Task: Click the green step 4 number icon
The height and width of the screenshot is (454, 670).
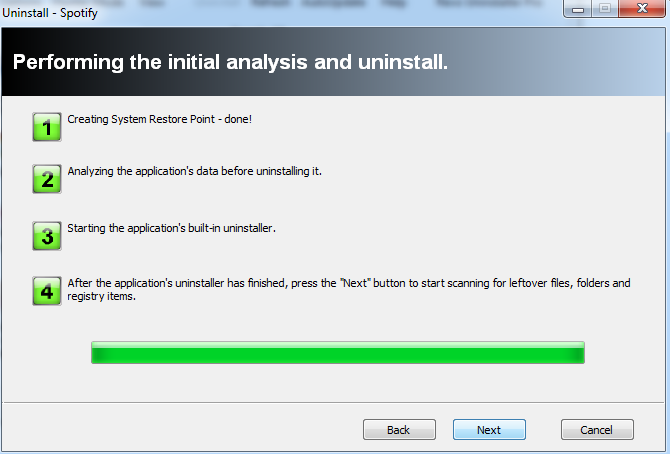Action: tap(47, 291)
